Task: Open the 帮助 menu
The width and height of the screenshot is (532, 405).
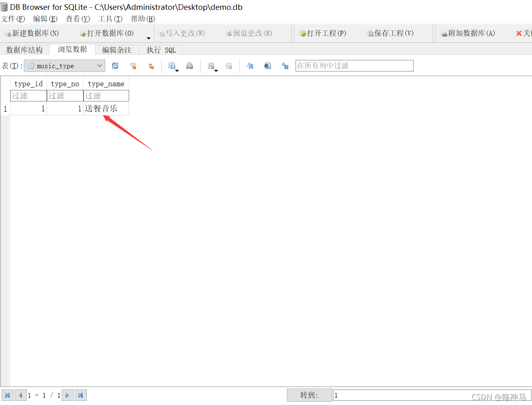Action: pos(143,19)
